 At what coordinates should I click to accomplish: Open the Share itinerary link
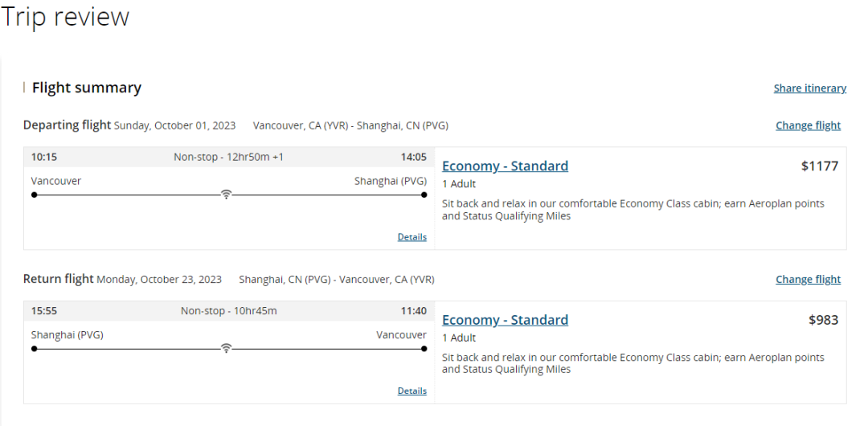(810, 88)
